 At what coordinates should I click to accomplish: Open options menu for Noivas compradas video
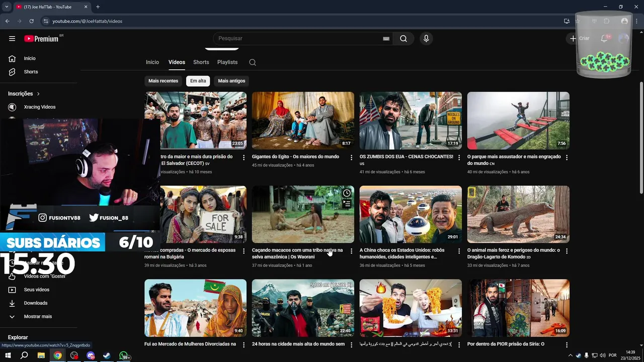pyautogui.click(x=244, y=251)
